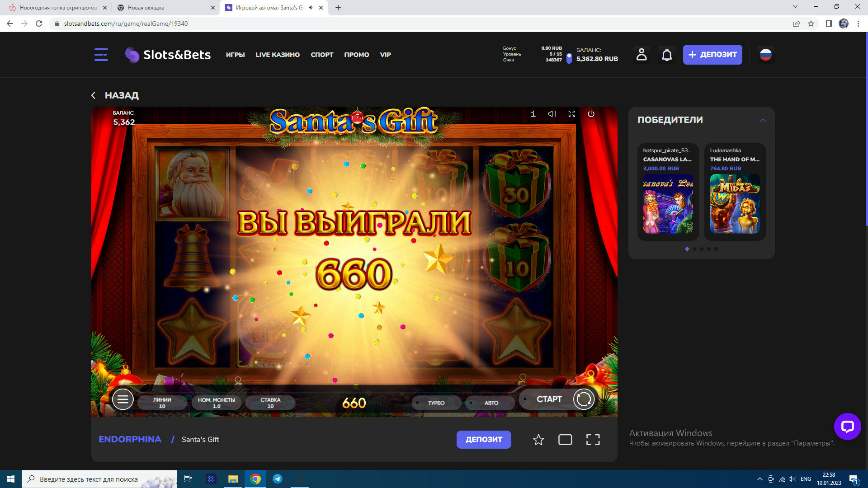Open the live chat bubble
The height and width of the screenshot is (488, 868).
point(847,426)
